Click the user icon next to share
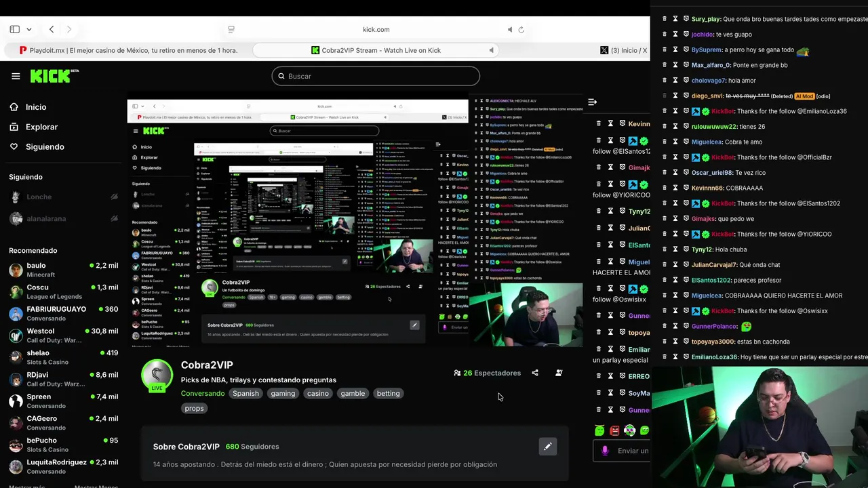Viewport: 868px width, 488px height. pyautogui.click(x=559, y=373)
